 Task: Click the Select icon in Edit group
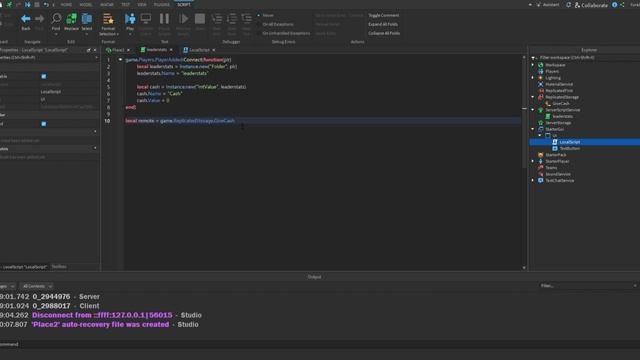(87, 18)
